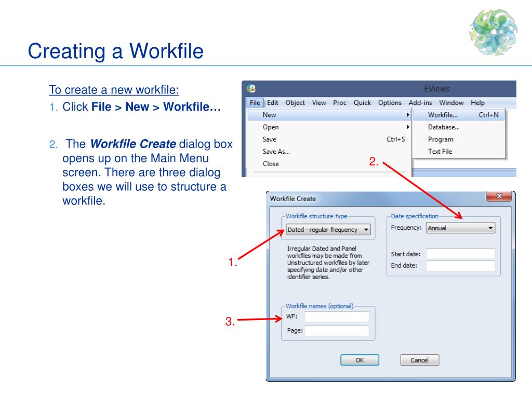Click the New submenu arrow indicator

(408, 115)
